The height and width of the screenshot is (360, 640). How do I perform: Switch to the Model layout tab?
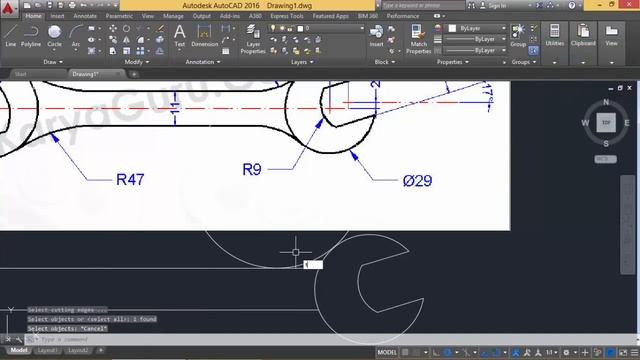19,350
